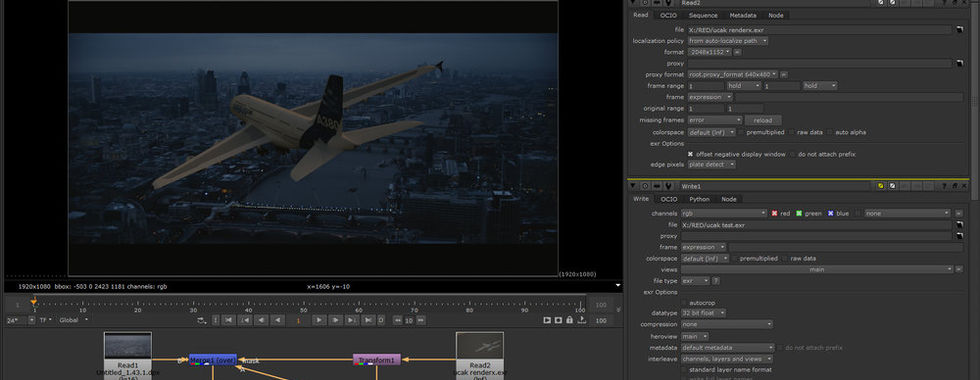
Task: Click the help question mark on Write1 panel
Action: (945, 186)
